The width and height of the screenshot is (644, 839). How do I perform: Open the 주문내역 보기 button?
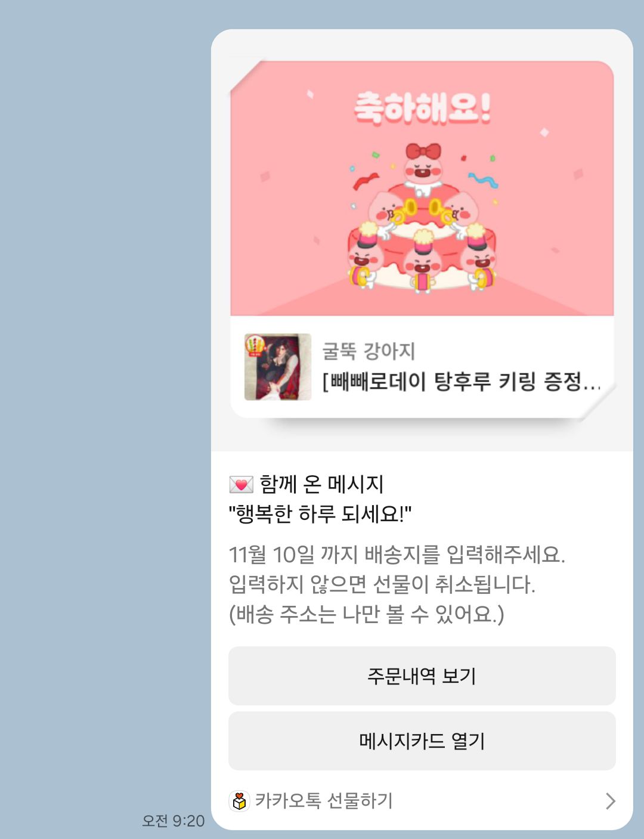click(x=422, y=676)
